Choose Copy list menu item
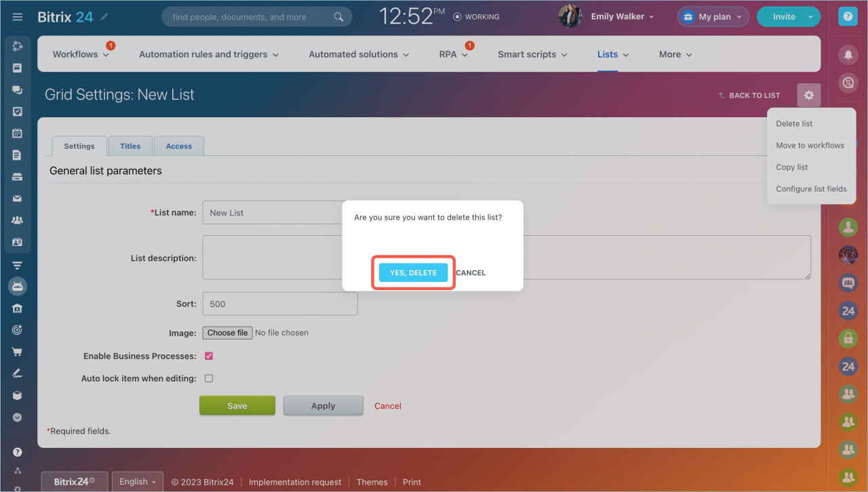 point(792,167)
